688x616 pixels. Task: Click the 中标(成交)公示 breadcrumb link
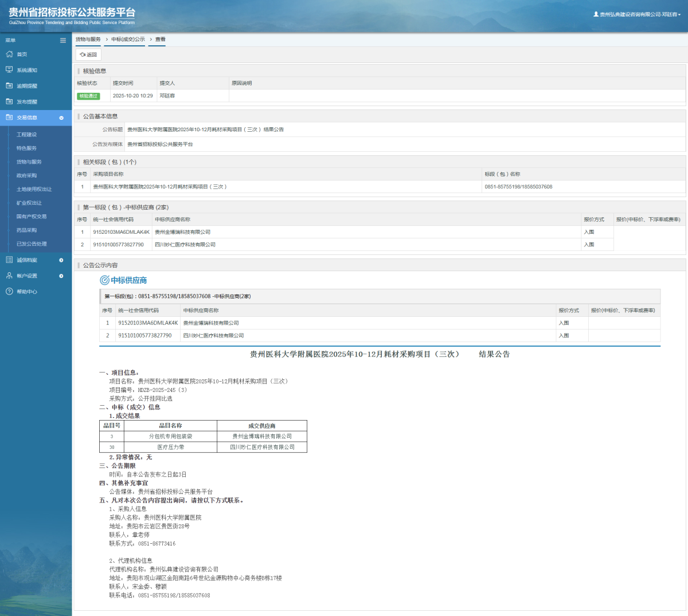click(x=128, y=40)
